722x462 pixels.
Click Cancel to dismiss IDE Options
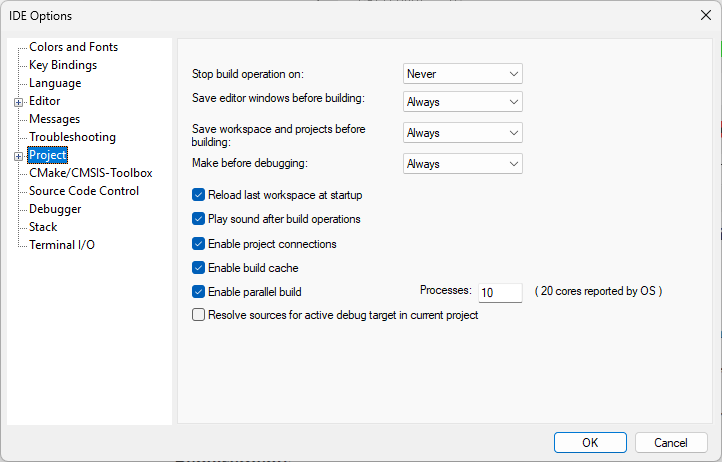tap(671, 442)
